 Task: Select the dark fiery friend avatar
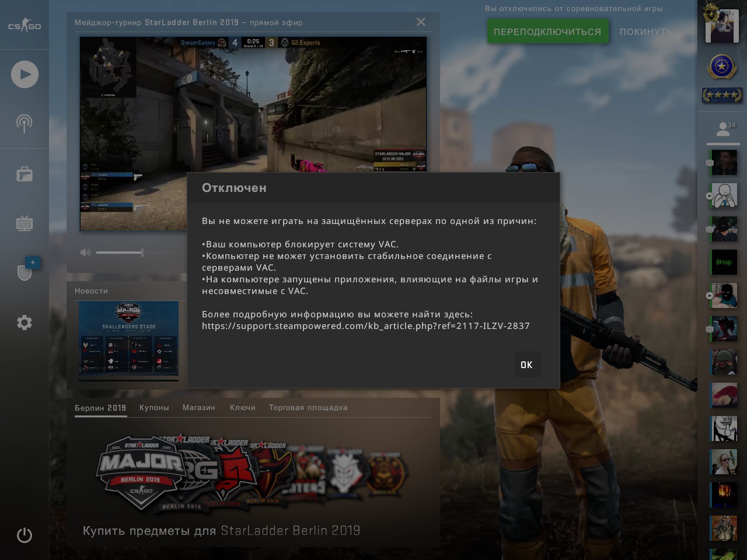tap(724, 495)
